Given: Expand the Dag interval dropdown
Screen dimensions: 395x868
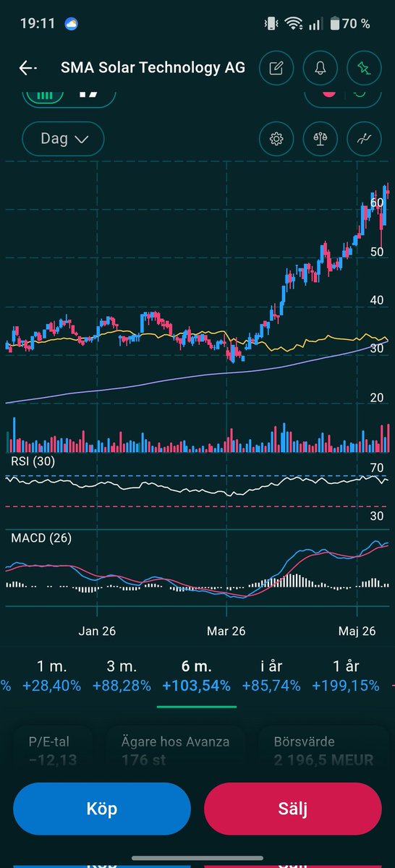Looking at the screenshot, I should point(63,139).
